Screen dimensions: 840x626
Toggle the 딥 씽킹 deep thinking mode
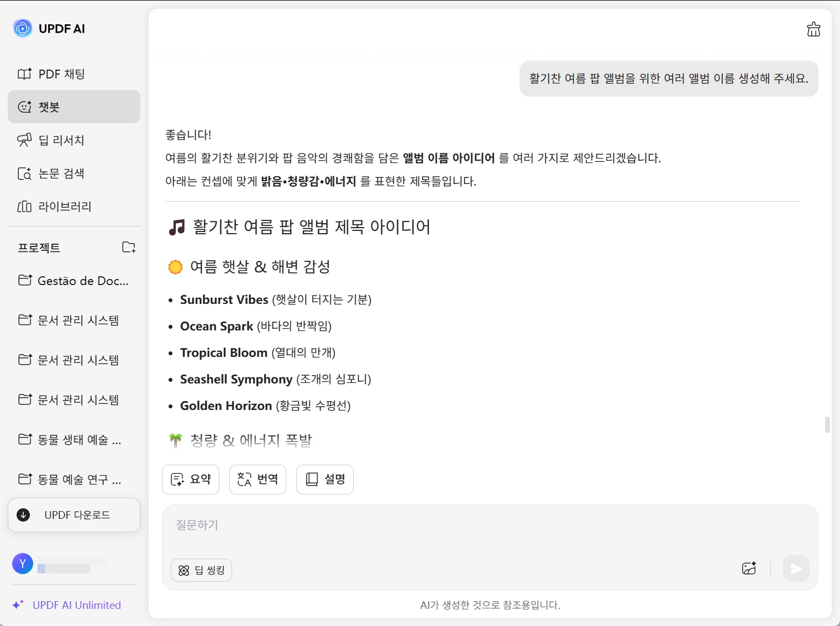pos(202,570)
